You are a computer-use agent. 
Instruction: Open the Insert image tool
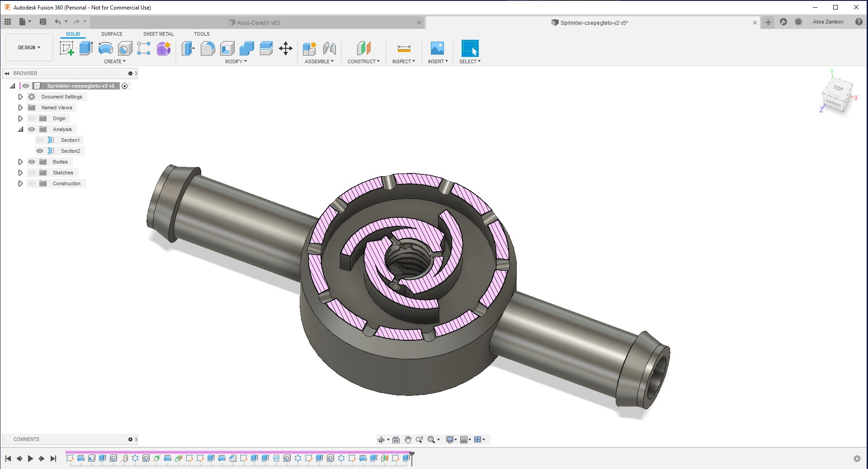tap(437, 48)
